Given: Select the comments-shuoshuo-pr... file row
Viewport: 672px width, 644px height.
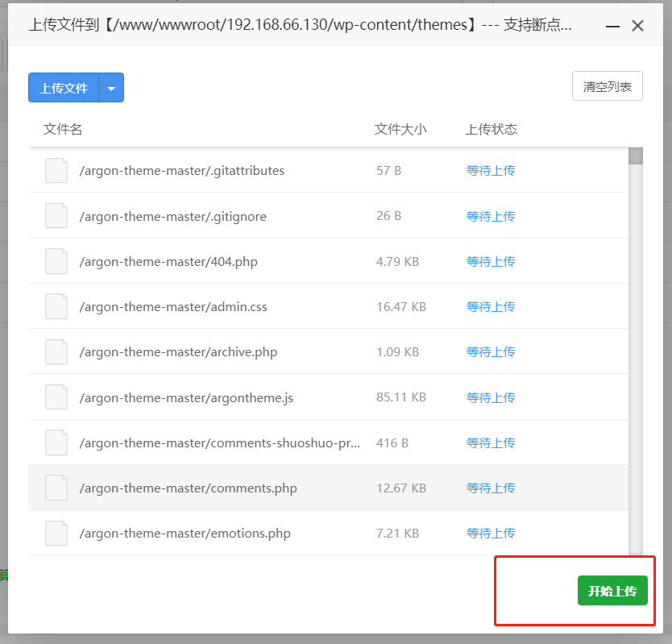Looking at the screenshot, I should coord(219,442).
